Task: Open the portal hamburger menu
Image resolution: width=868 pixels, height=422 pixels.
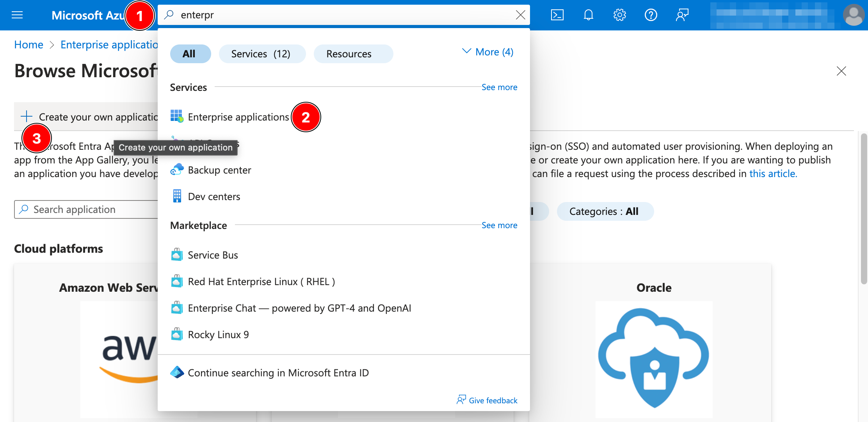Action: click(17, 15)
